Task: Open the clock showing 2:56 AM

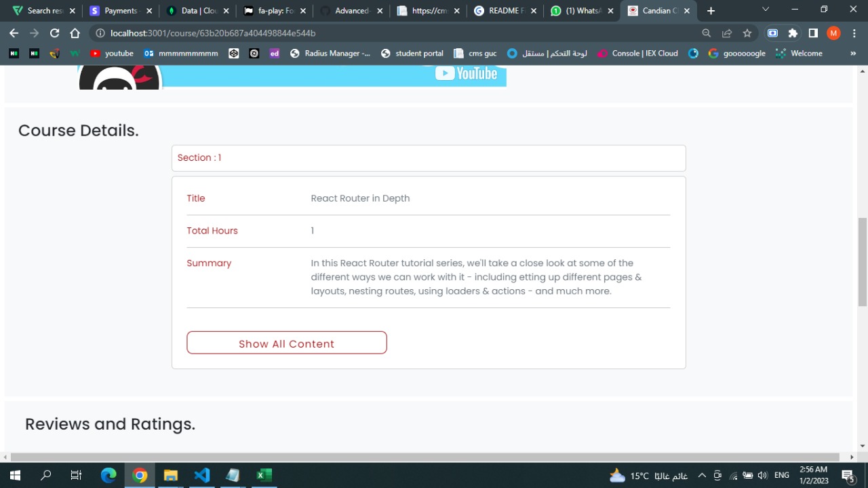Action: click(814, 475)
